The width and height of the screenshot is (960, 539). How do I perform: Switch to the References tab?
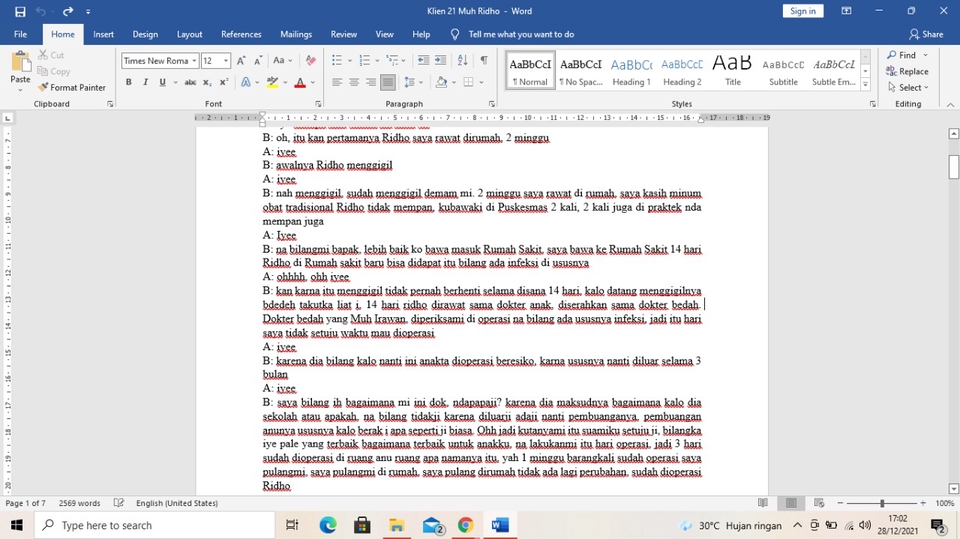click(241, 34)
